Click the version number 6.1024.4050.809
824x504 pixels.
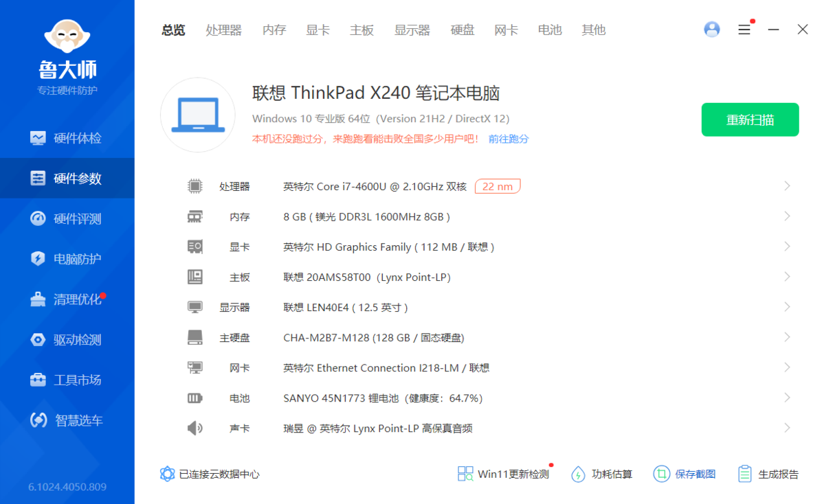tap(67, 487)
